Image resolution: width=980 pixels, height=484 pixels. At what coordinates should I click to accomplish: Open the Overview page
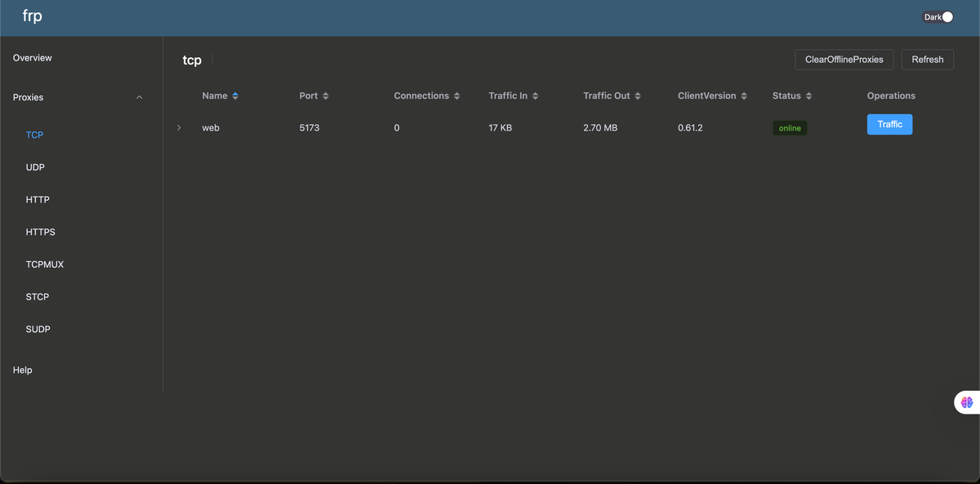[x=33, y=58]
